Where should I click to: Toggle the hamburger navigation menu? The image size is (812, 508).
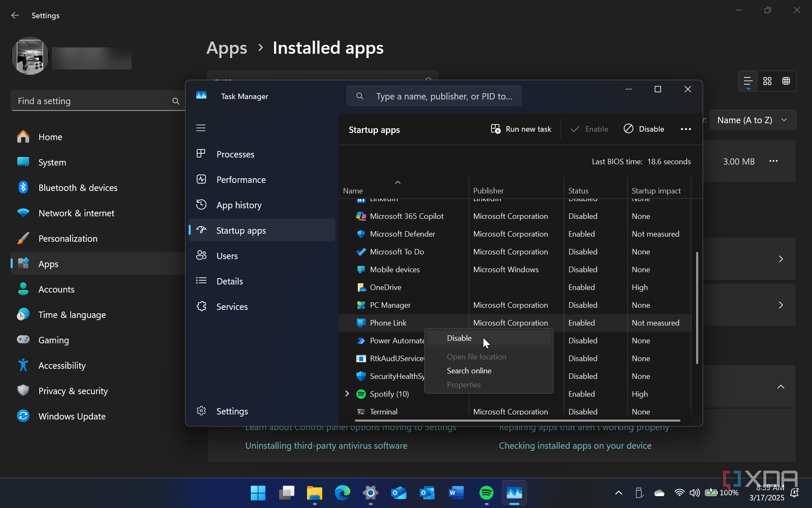pos(201,128)
